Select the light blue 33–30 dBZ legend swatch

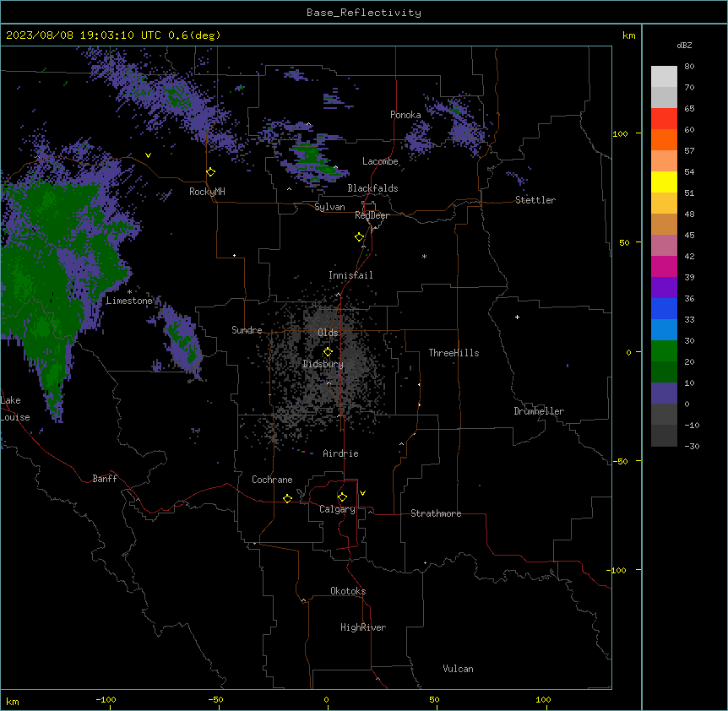664,330
